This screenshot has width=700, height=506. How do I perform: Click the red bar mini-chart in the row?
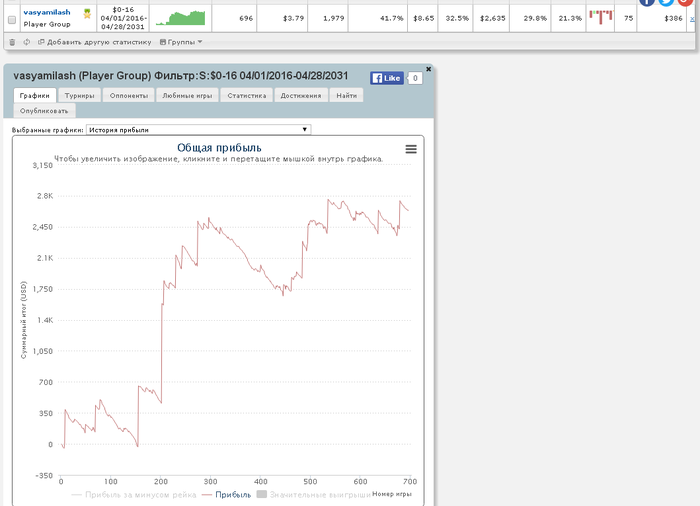(x=601, y=17)
